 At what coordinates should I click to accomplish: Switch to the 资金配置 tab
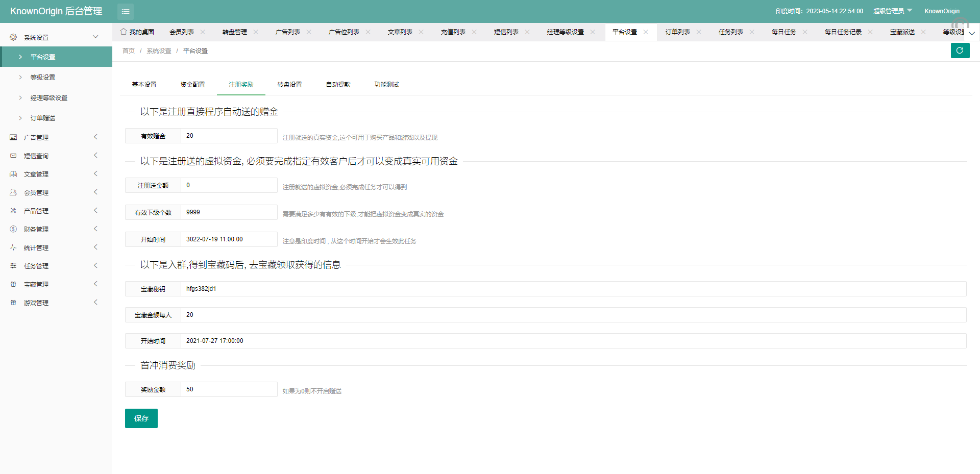(192, 85)
